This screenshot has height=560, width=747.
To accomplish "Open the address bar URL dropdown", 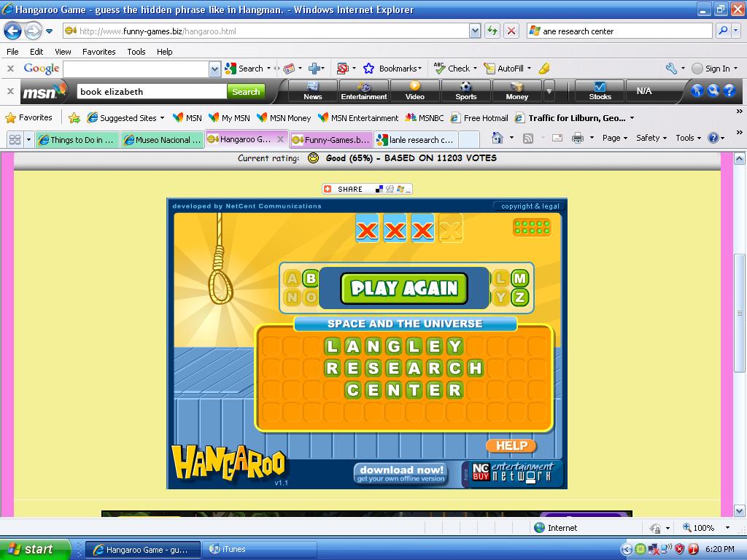I will pyautogui.click(x=474, y=31).
